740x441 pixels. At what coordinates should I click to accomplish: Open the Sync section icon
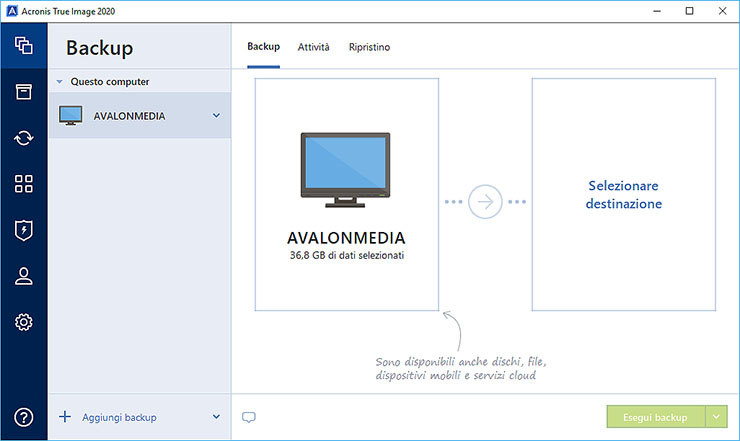(x=24, y=138)
